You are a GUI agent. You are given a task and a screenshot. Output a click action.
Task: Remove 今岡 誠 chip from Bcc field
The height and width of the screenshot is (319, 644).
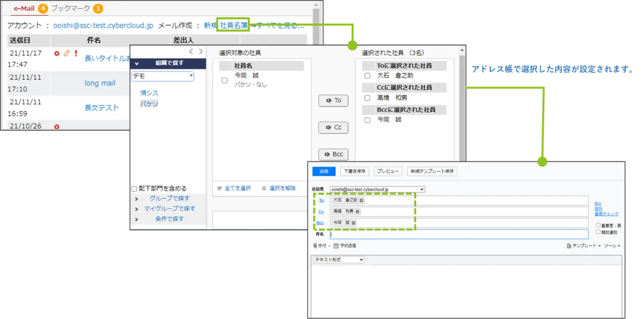354,223
